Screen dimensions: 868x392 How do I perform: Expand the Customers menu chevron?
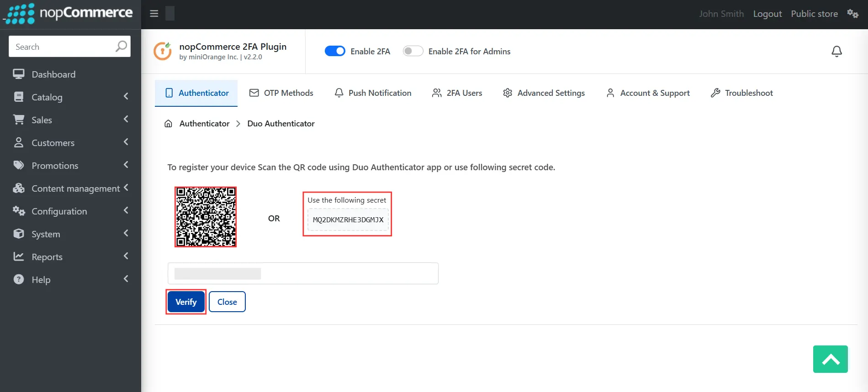[126, 142]
